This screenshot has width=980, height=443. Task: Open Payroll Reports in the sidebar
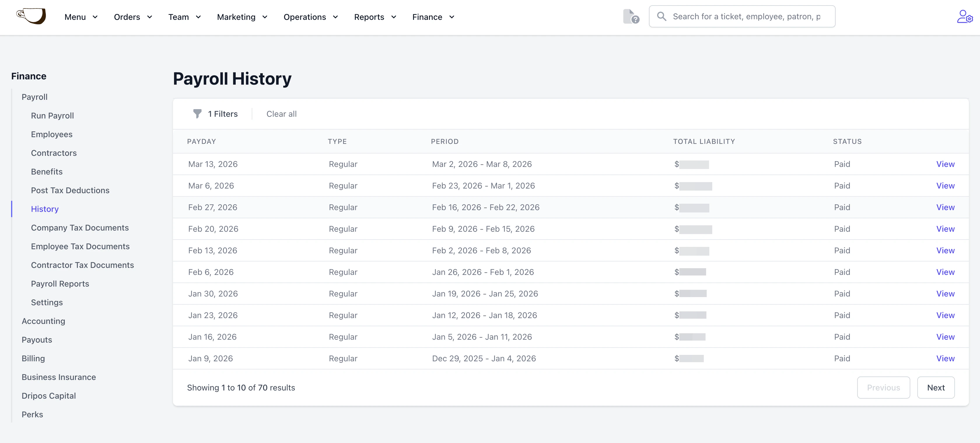point(60,284)
